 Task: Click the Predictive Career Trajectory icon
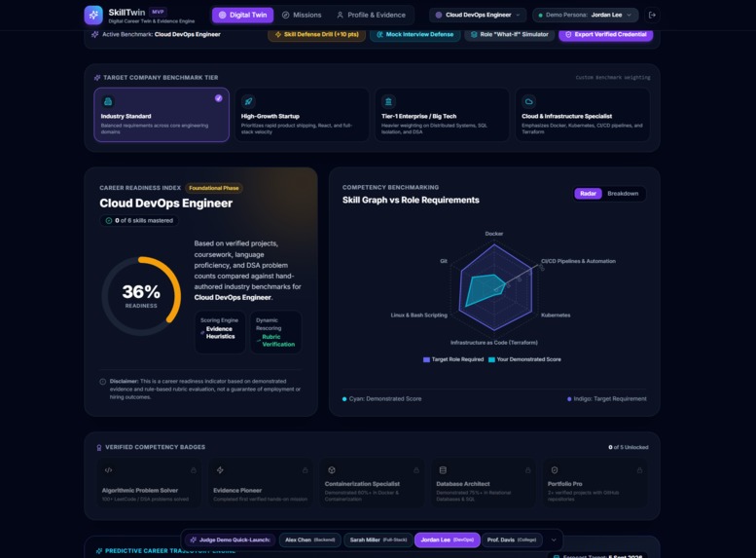click(x=99, y=551)
